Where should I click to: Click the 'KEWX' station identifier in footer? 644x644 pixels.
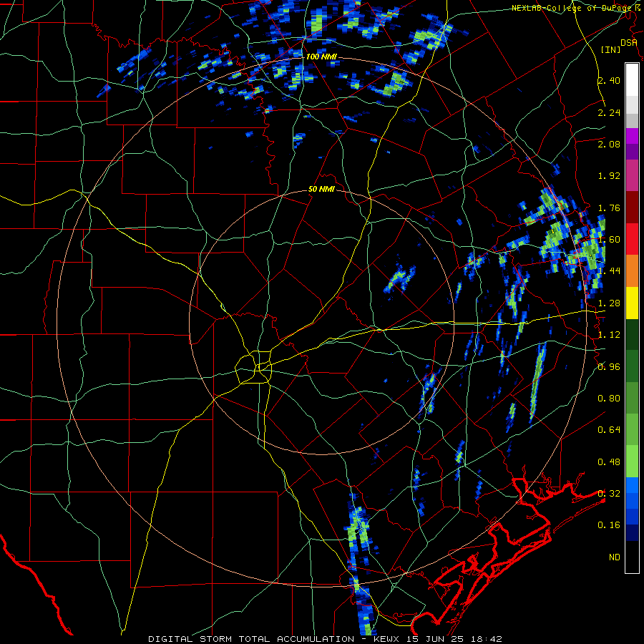pyautogui.click(x=387, y=639)
